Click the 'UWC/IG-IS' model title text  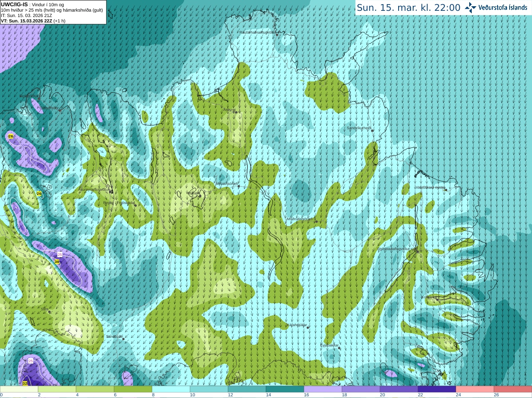pyautogui.click(x=15, y=5)
